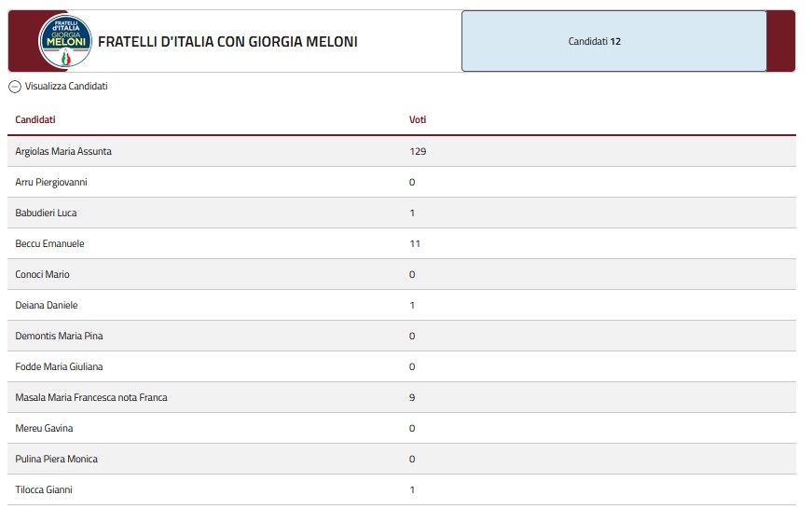Collapse the Visualizza Candidati minus icon
The image size is (812, 509).
tap(15, 87)
